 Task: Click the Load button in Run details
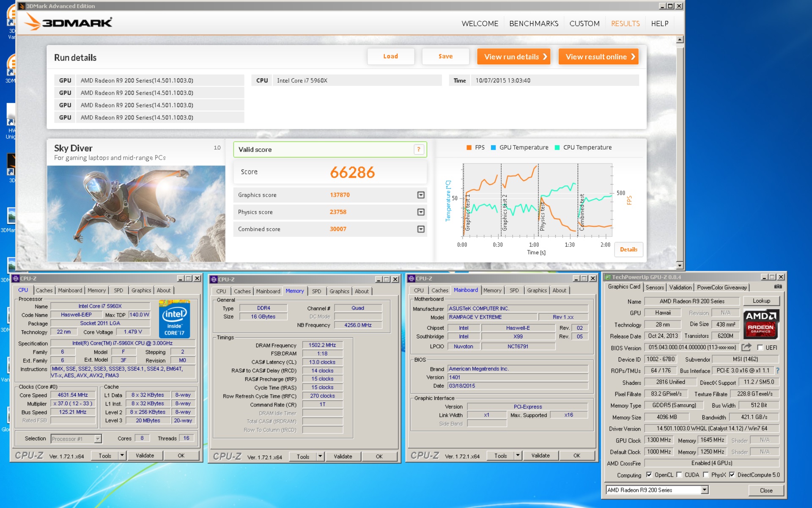click(390, 56)
